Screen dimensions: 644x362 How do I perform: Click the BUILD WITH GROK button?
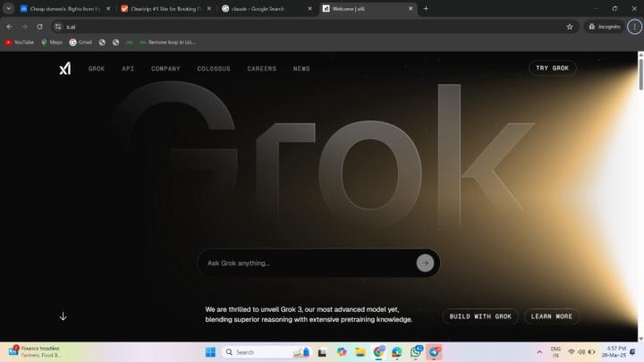480,316
